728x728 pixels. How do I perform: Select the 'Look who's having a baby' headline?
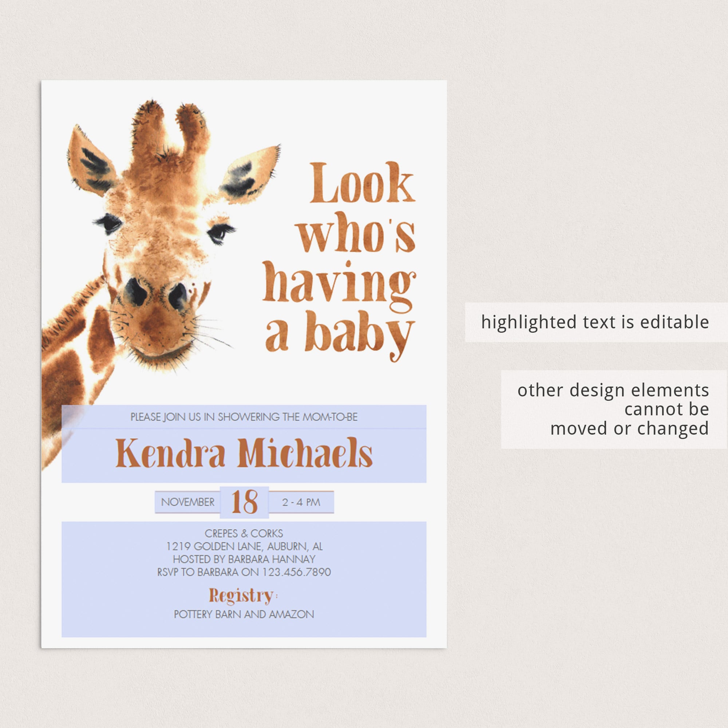pyautogui.click(x=339, y=261)
